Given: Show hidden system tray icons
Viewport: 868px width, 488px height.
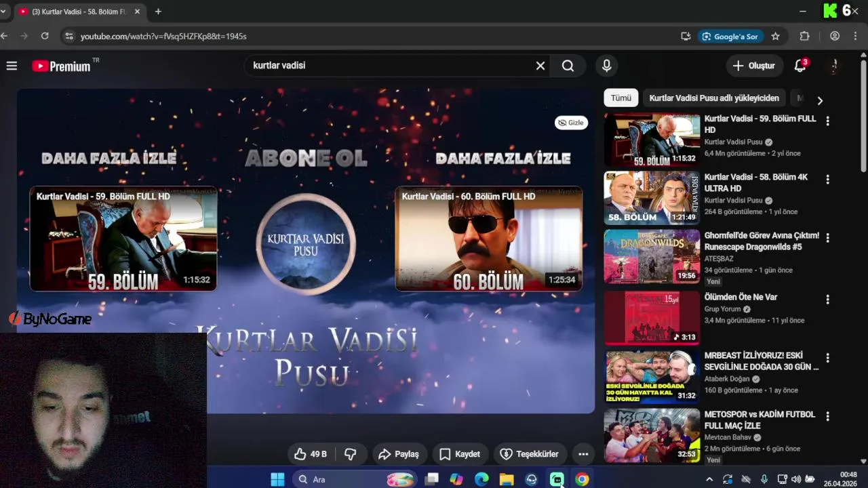Looking at the screenshot, I should point(709,479).
